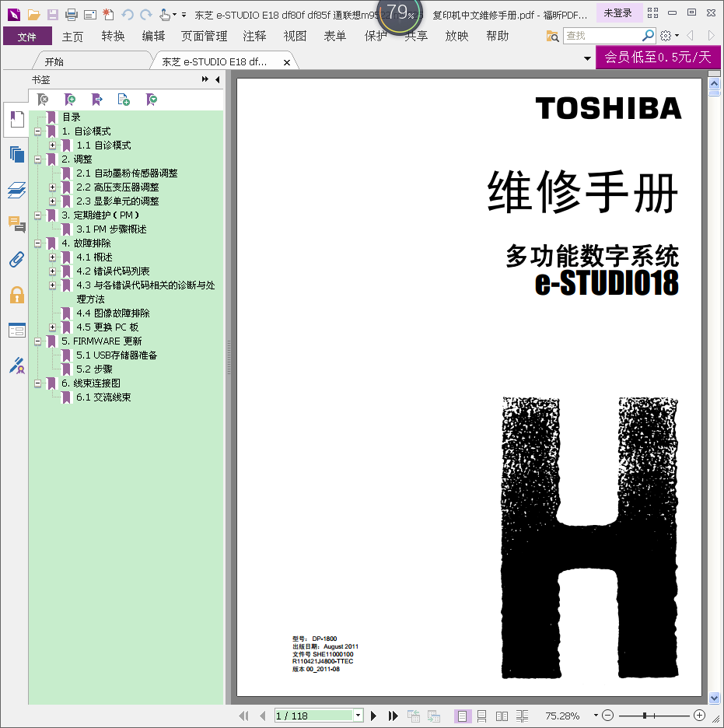Collapse the '4. 故障排除' bookmark
724x728 pixels.
37,243
